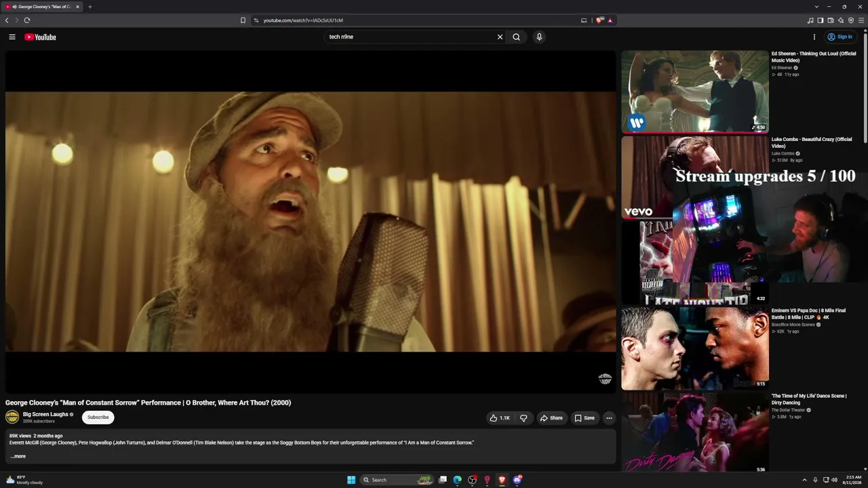Open the Brave Rewards triangle icon
Image resolution: width=868 pixels, height=488 pixels.
(x=610, y=20)
